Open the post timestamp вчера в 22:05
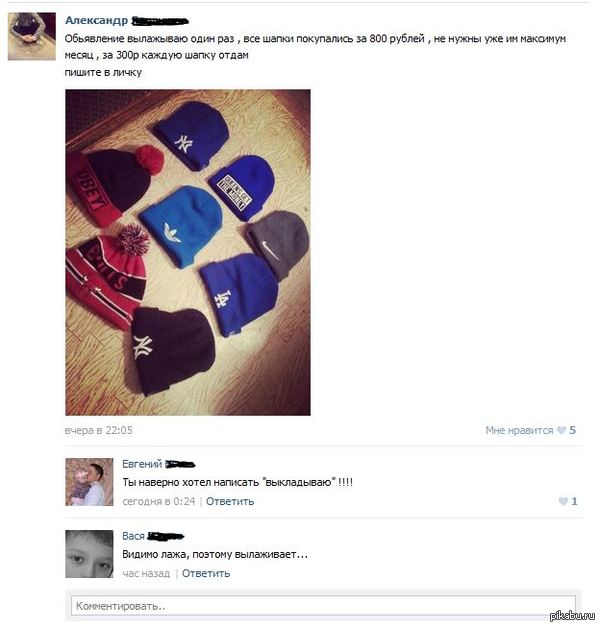The height and width of the screenshot is (627, 600). [98, 430]
